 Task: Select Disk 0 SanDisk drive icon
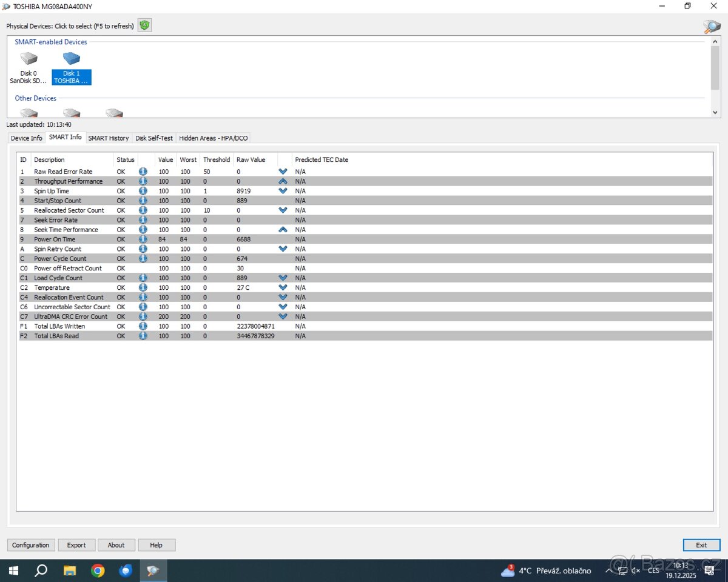click(29, 59)
